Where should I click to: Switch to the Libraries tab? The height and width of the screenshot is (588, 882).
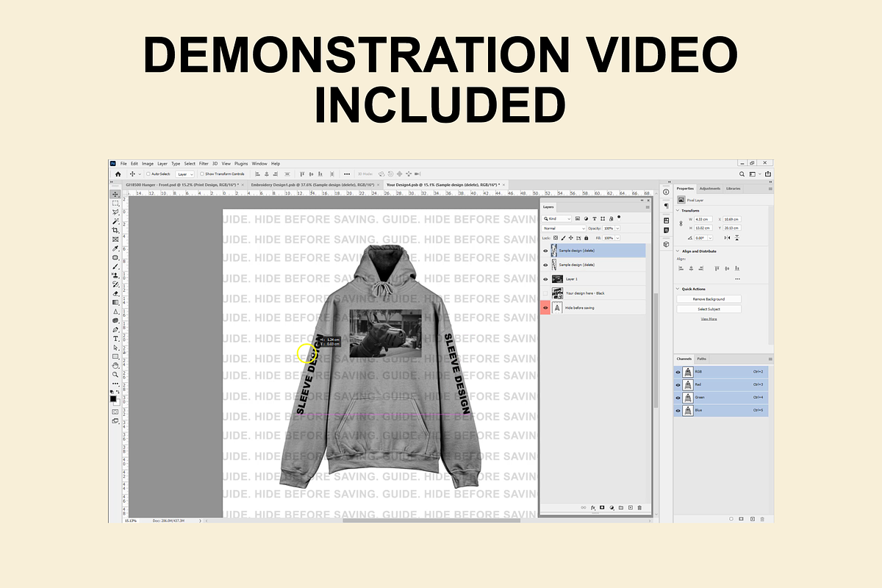tap(734, 189)
